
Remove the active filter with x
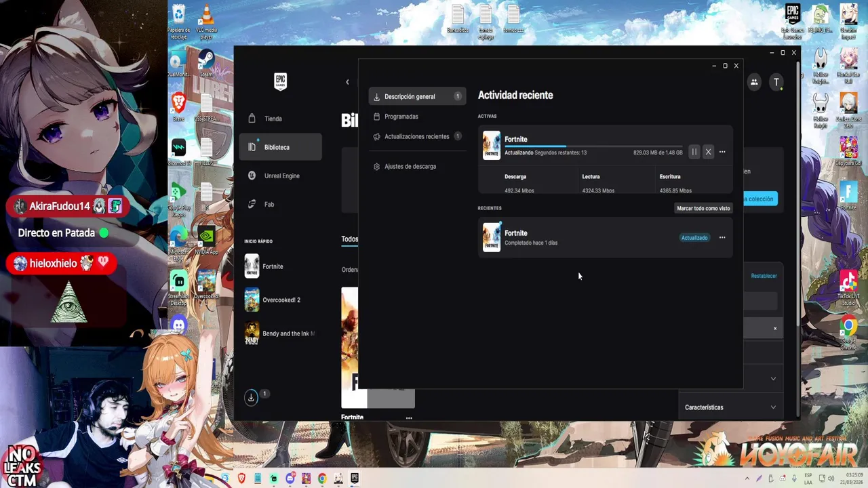coord(775,329)
